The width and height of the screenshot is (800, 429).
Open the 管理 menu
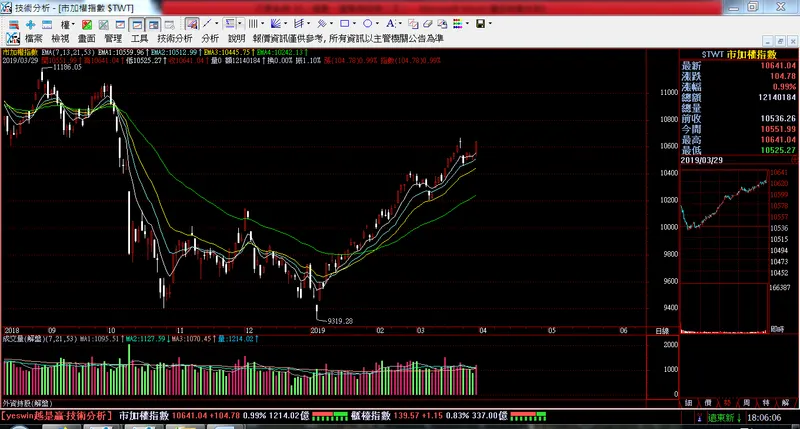pyautogui.click(x=113, y=38)
